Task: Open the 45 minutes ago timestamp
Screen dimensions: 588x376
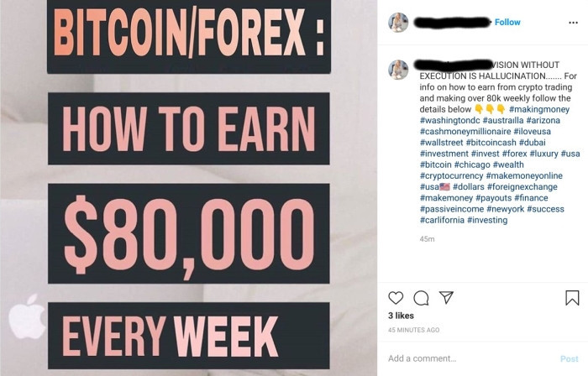Action: [413, 330]
